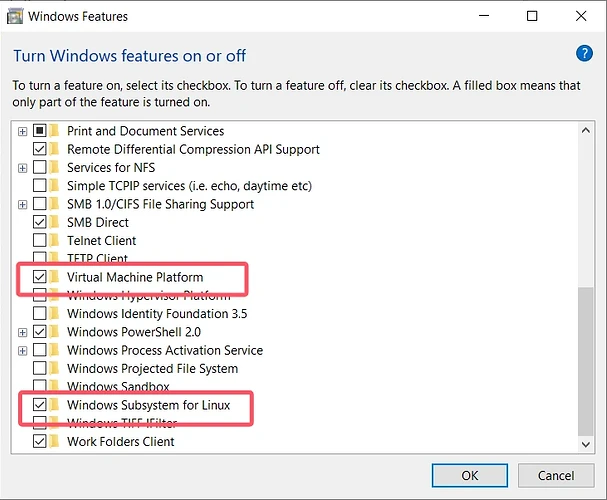Uncheck the Virtual Machine Platform checkbox

[x=40, y=277]
